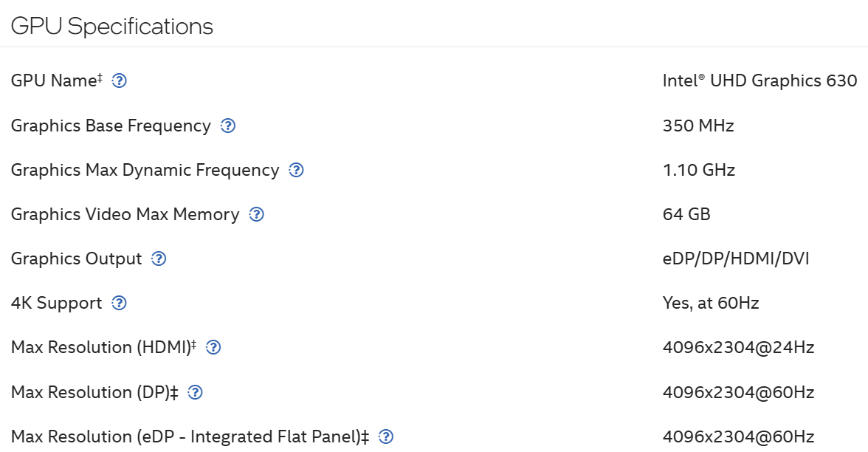Viewport: 868px width, 452px height.
Task: Click the GPU Name label text
Action: click(54, 81)
